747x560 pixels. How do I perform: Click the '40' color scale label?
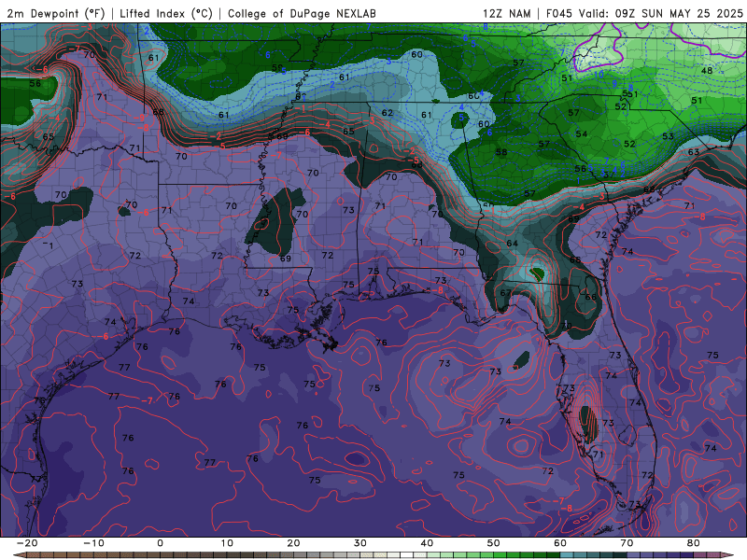427,543
